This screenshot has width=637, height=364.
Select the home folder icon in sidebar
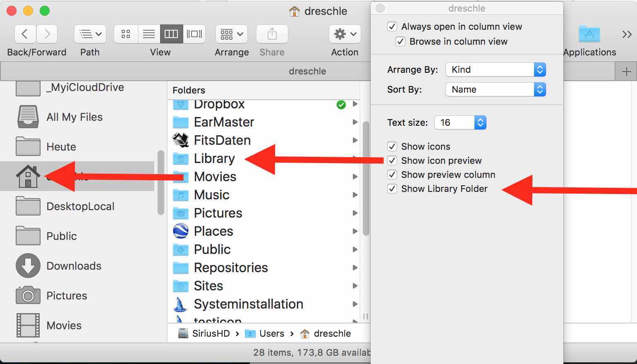tap(28, 176)
